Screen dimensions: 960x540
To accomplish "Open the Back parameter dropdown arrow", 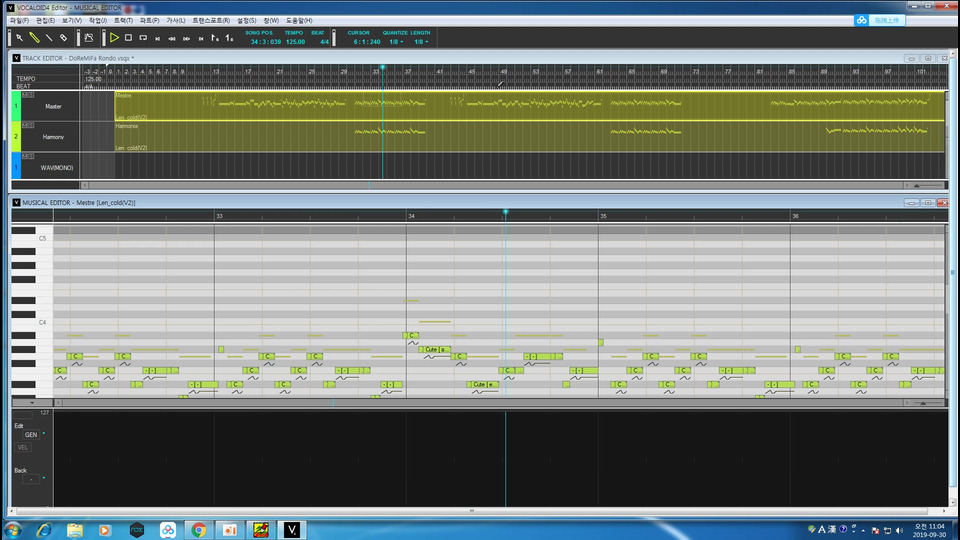I will (x=43, y=478).
